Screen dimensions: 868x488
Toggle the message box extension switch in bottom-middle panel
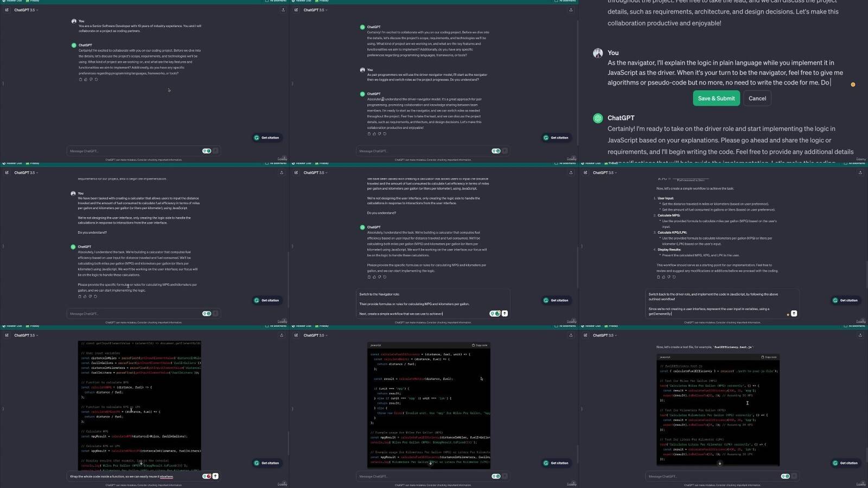coord(496,476)
